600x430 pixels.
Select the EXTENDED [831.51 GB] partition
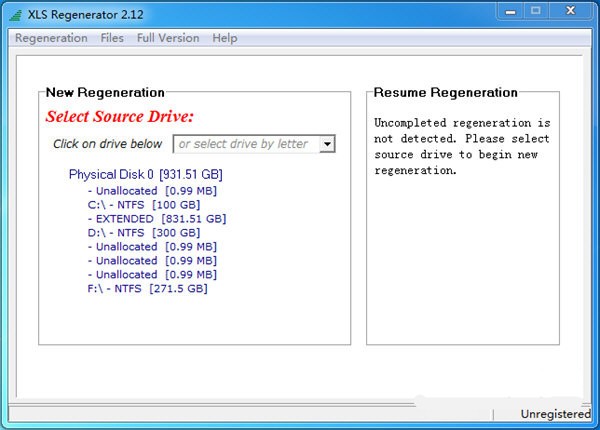click(157, 218)
